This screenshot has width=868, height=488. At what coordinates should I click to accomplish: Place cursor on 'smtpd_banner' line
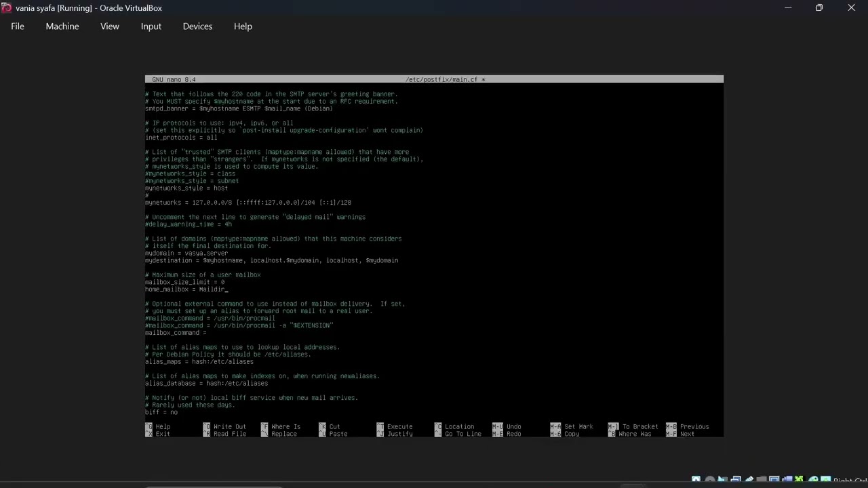click(239, 108)
